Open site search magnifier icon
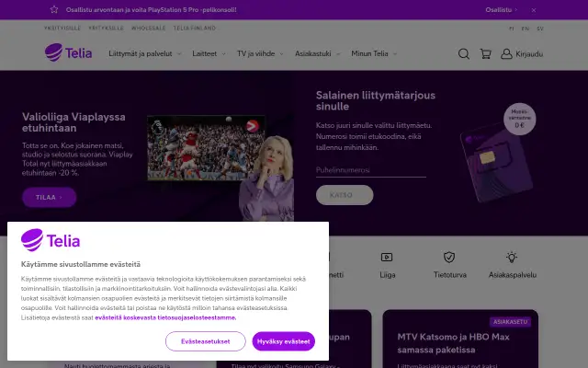This screenshot has width=588, height=368. coord(464,54)
